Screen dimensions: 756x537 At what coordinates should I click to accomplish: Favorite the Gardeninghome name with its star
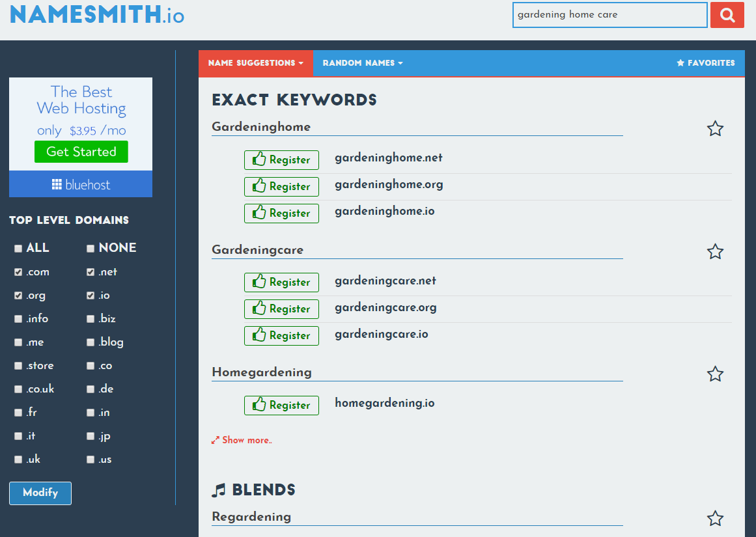click(x=715, y=128)
